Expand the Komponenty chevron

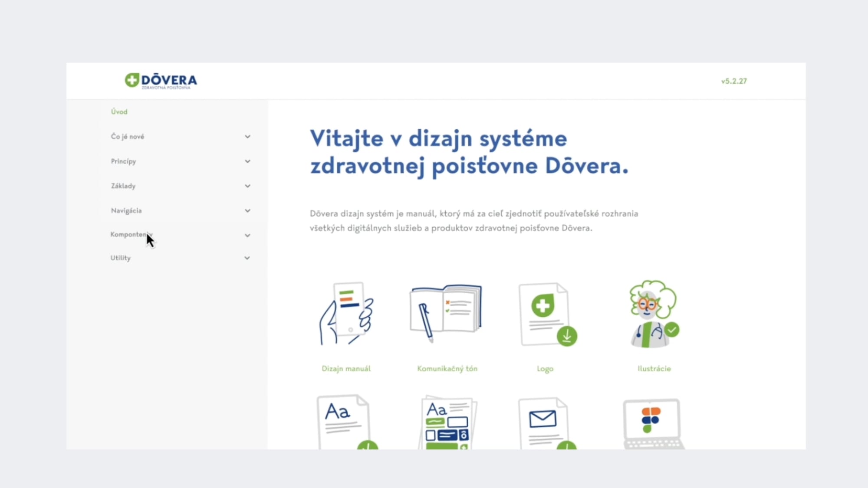coord(247,236)
